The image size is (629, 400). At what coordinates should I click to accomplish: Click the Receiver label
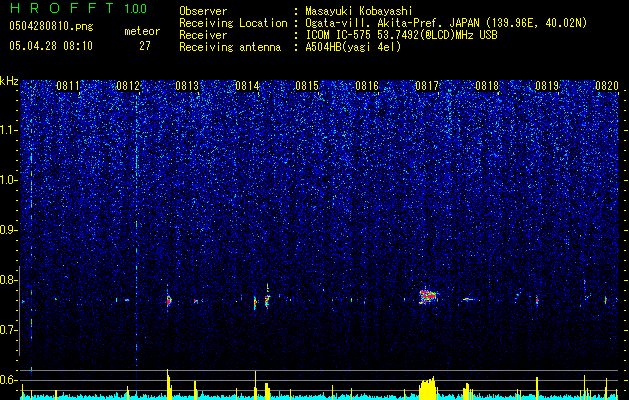coord(203,35)
